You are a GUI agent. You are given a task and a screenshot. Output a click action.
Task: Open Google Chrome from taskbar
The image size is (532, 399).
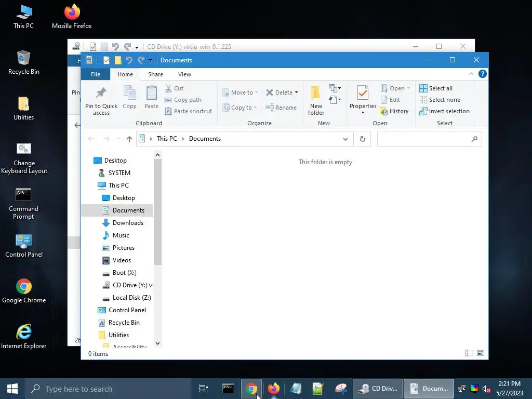(x=251, y=389)
